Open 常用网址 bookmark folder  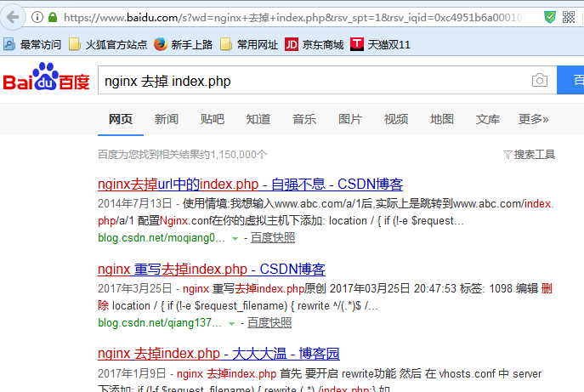coord(249,45)
